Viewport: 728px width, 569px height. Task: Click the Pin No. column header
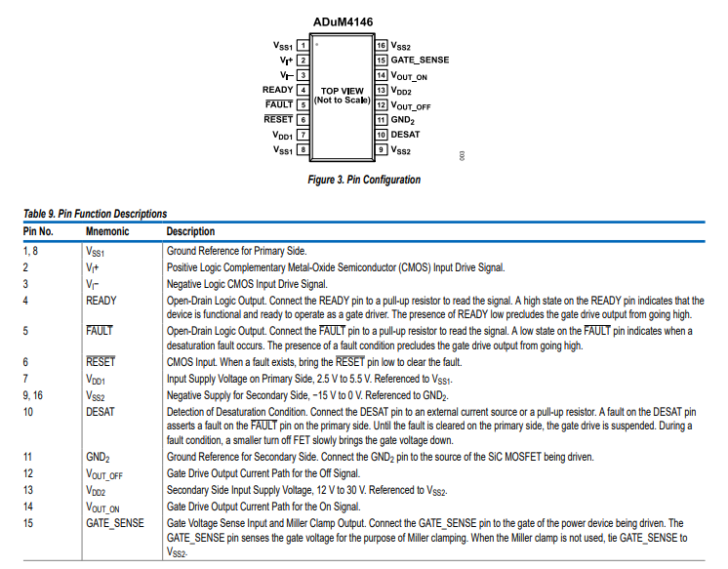[x=38, y=231]
